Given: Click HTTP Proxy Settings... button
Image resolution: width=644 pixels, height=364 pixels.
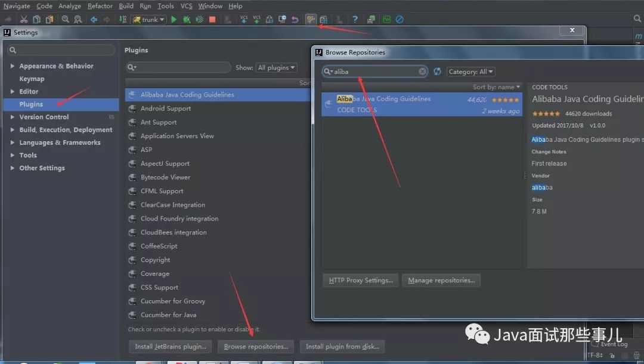Looking at the screenshot, I should click(x=361, y=280).
